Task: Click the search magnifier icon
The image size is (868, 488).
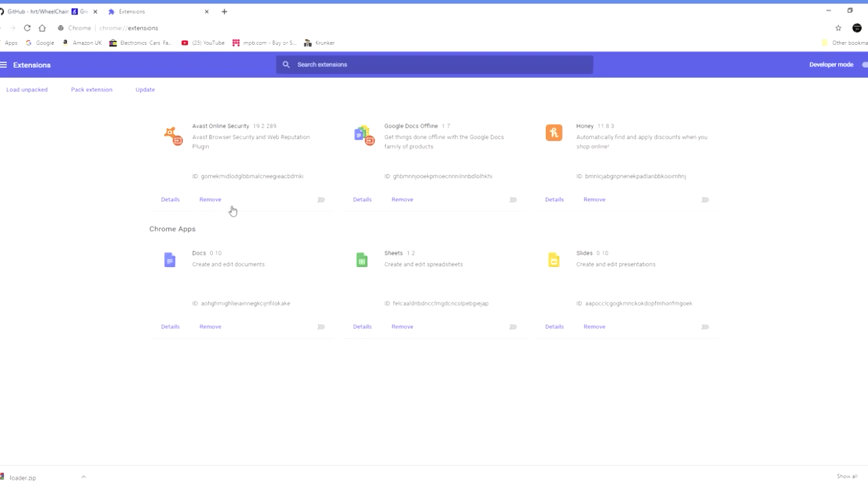Action: coord(286,64)
